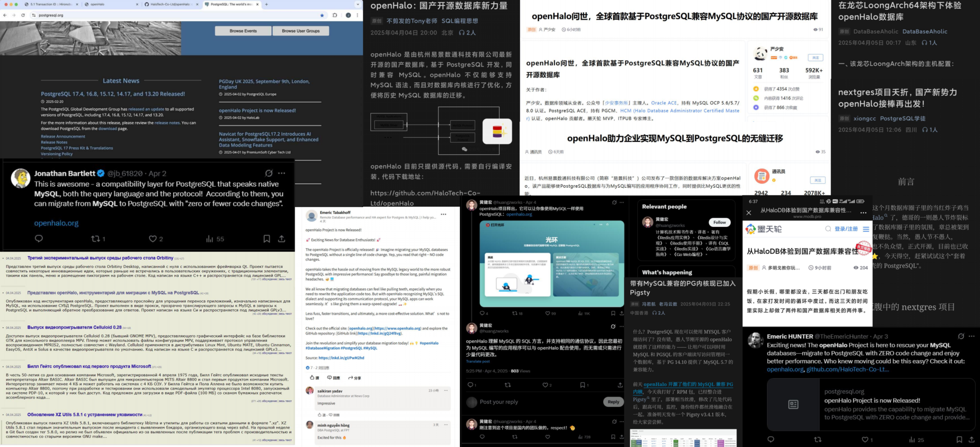Close the PostgreSQL browser tab
The image size is (980, 447).
257,4
